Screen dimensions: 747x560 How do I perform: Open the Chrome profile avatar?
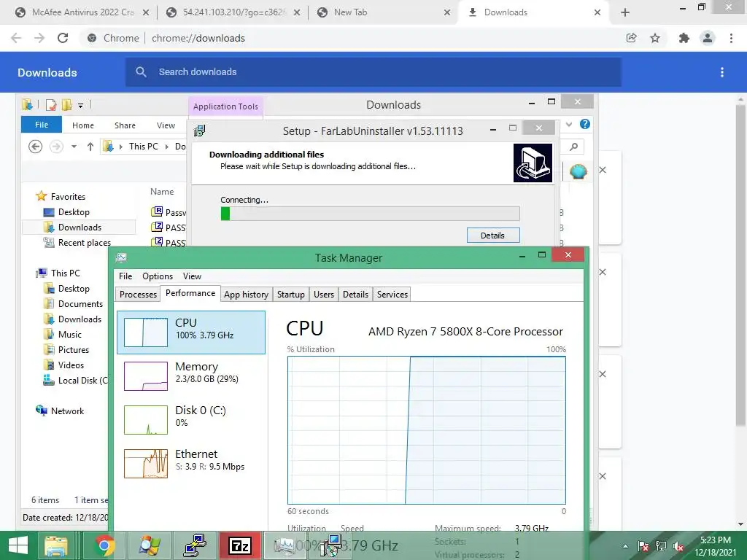(708, 38)
